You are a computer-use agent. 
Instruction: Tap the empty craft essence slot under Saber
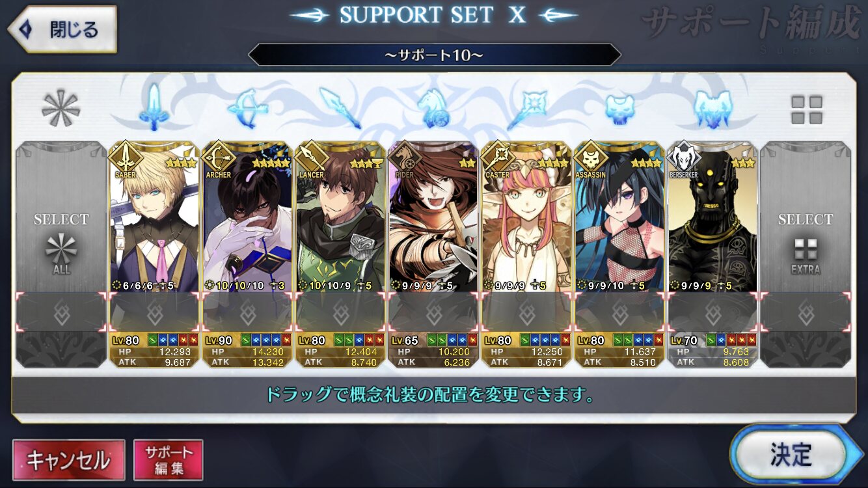pyautogui.click(x=154, y=314)
